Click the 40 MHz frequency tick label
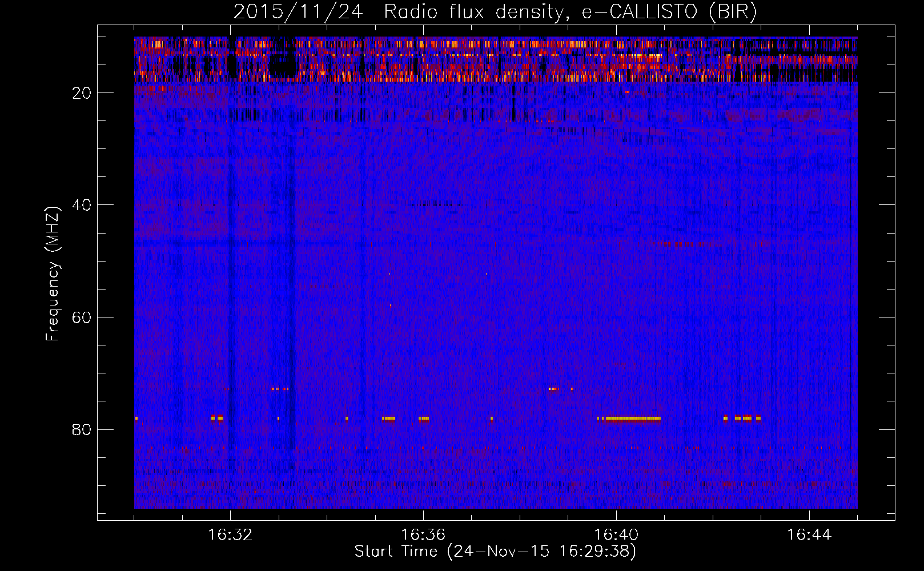Image resolution: width=924 pixels, height=571 pixels. pyautogui.click(x=82, y=205)
